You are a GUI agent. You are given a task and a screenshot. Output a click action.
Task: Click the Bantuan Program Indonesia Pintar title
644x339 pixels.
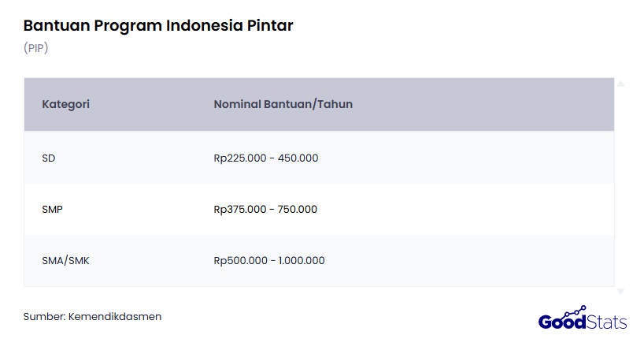pos(158,25)
